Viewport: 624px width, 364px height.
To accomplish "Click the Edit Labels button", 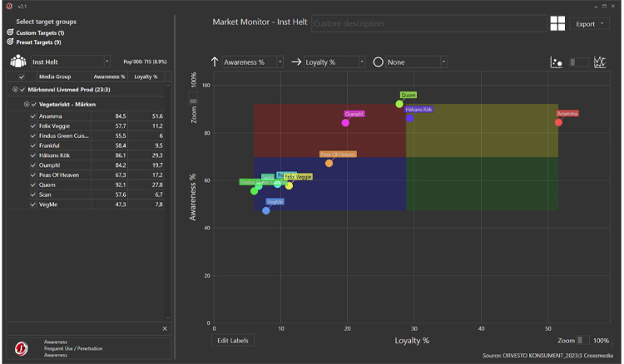I will [232, 340].
